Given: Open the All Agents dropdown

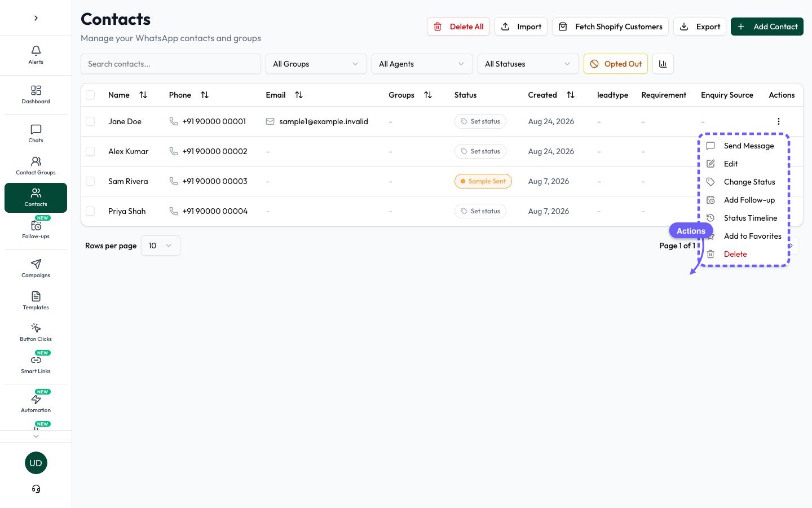Looking at the screenshot, I should [422, 64].
